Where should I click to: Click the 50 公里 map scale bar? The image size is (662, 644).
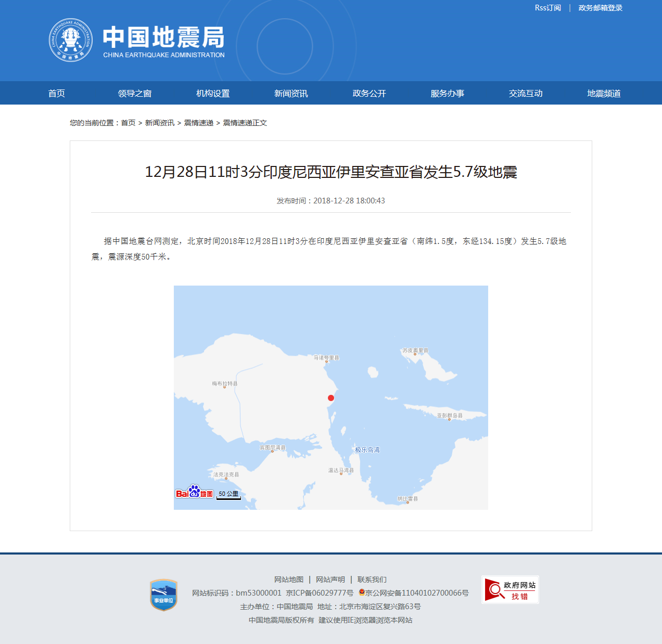(228, 494)
